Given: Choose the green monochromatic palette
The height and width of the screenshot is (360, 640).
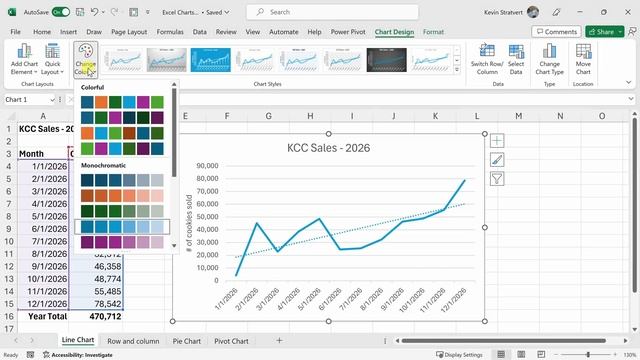Looking at the screenshot, I should (122, 211).
